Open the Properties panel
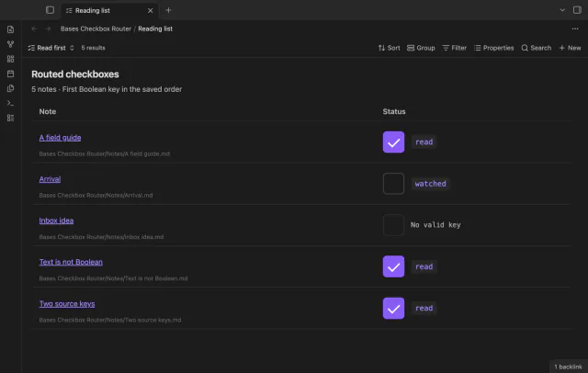This screenshot has height=373, width=588. (493, 48)
